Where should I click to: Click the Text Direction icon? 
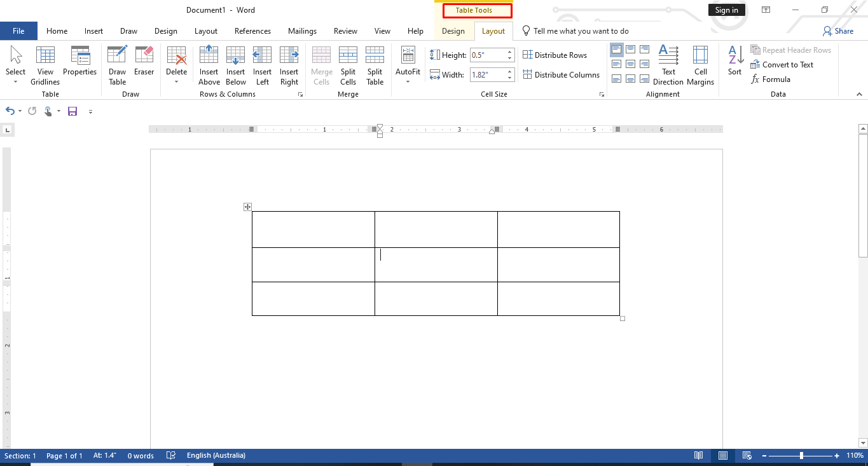pyautogui.click(x=668, y=64)
